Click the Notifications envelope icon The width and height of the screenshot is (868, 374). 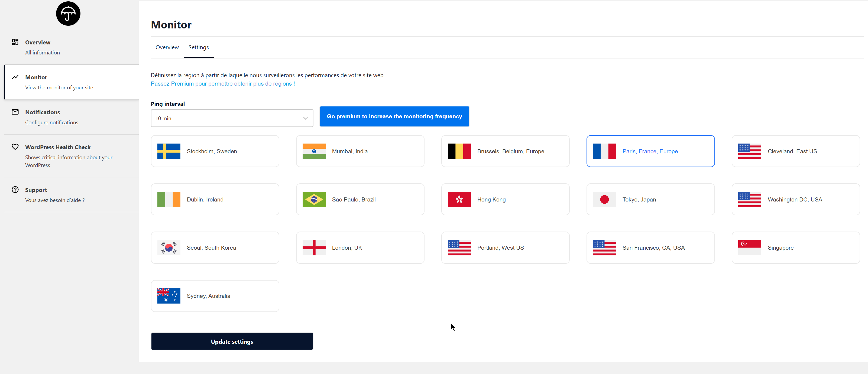15,112
